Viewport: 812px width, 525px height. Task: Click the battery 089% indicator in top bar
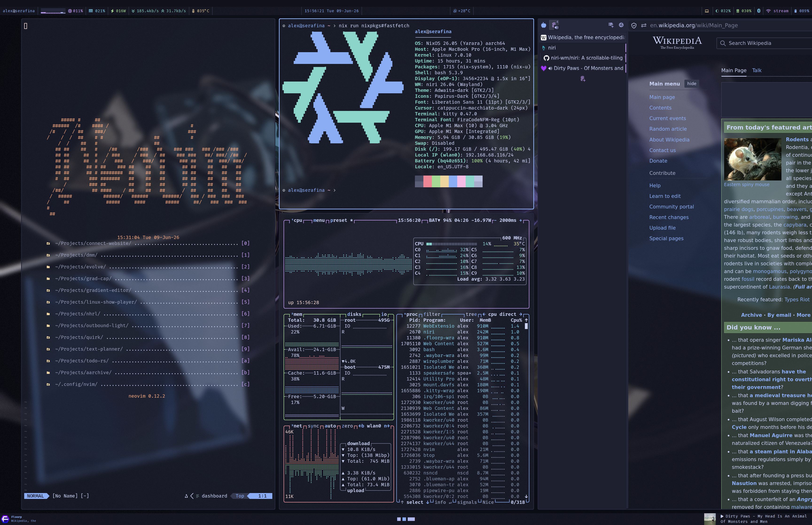coord(801,11)
